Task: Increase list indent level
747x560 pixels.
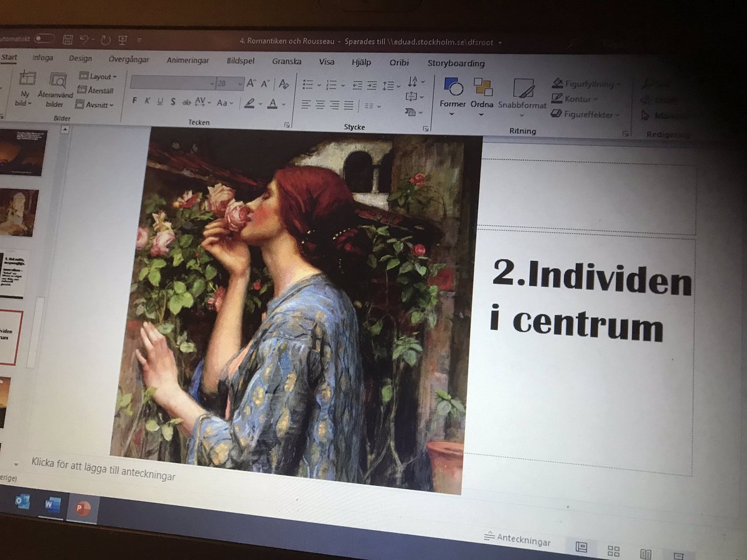Action: [x=372, y=86]
